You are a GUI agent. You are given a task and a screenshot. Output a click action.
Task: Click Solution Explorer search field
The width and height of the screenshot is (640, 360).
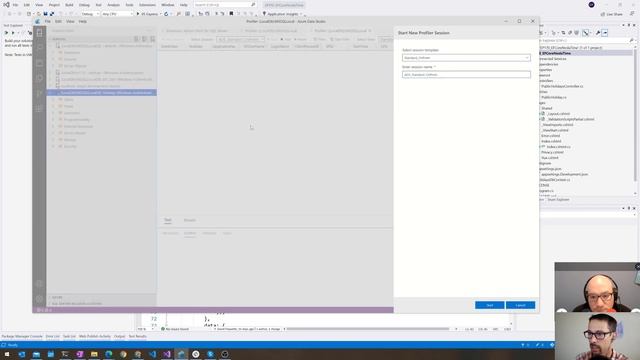tap(586, 40)
